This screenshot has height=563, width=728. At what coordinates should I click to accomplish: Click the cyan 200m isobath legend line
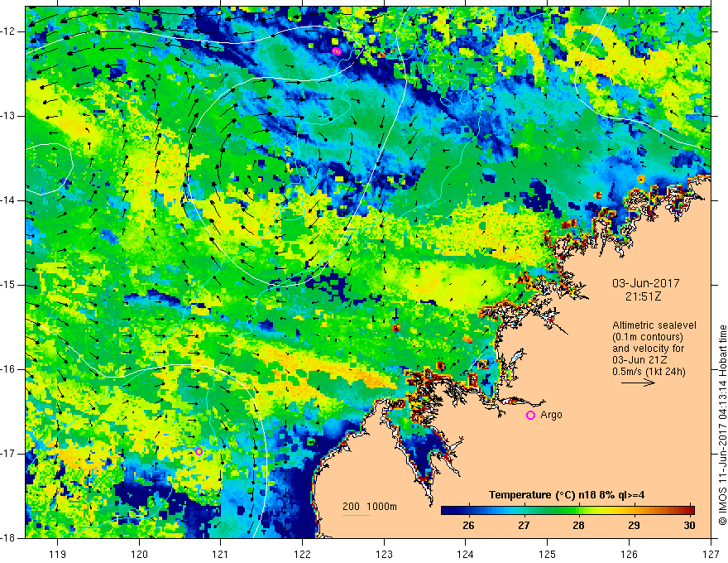[357, 515]
